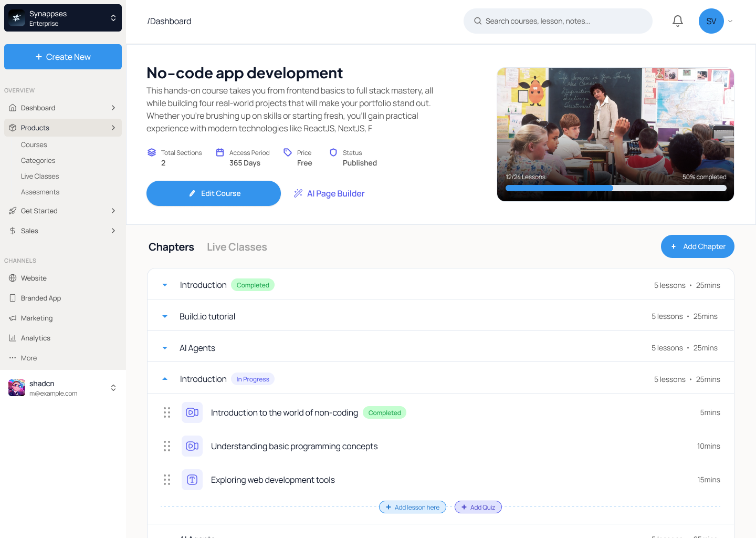
Task: Click the /Dashboard breadcrumb
Action: tap(169, 21)
